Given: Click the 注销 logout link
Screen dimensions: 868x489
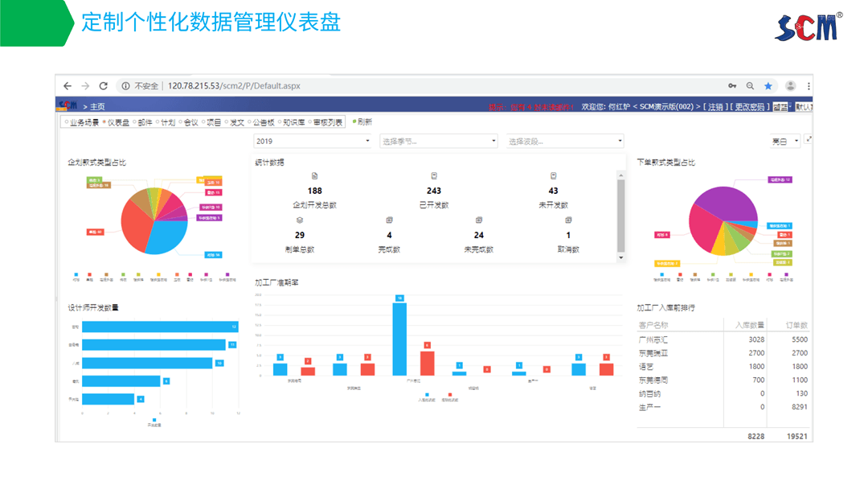Looking at the screenshot, I should point(716,106).
